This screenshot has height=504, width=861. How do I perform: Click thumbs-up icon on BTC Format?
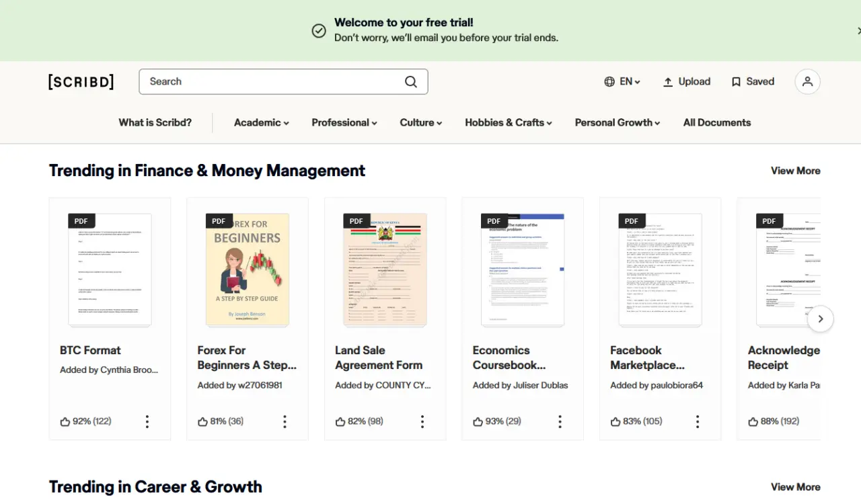click(65, 421)
